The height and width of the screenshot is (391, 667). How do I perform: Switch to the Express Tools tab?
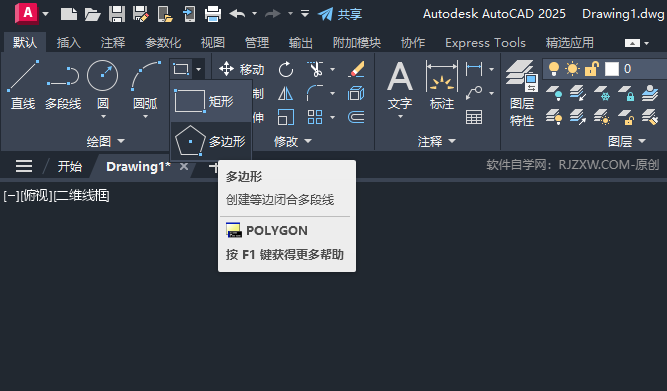pos(485,43)
